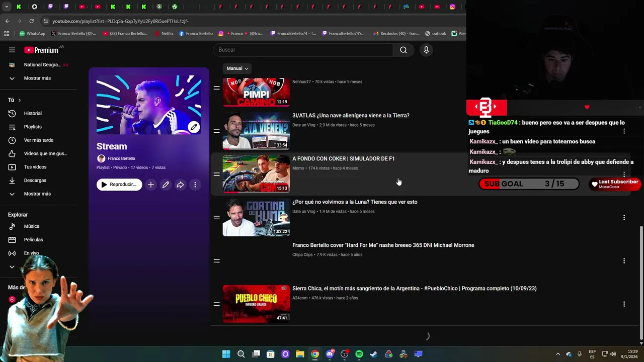The image size is (644, 362).
Task: Open the 3I/ATLAS nave alienígena video title
Action: pyautogui.click(x=351, y=116)
